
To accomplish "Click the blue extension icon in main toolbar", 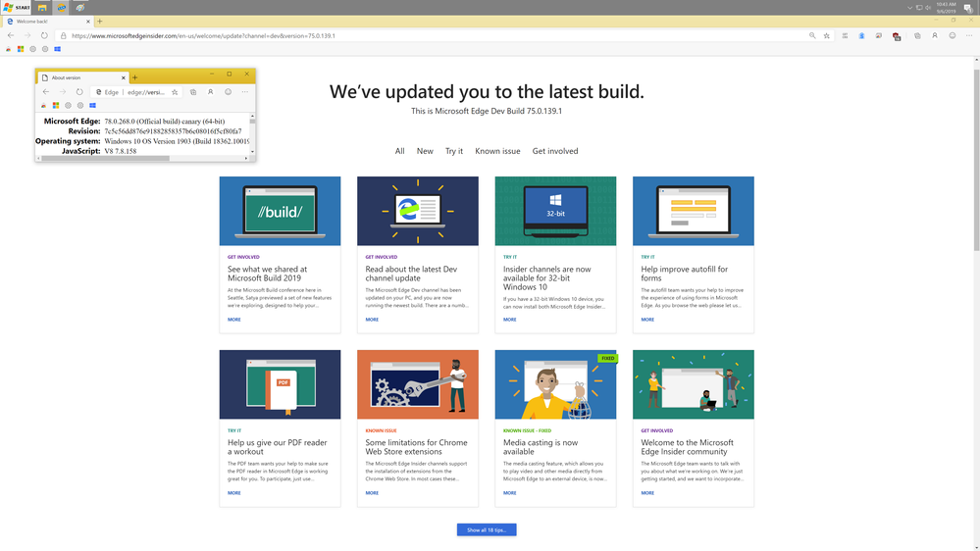I will (861, 35).
